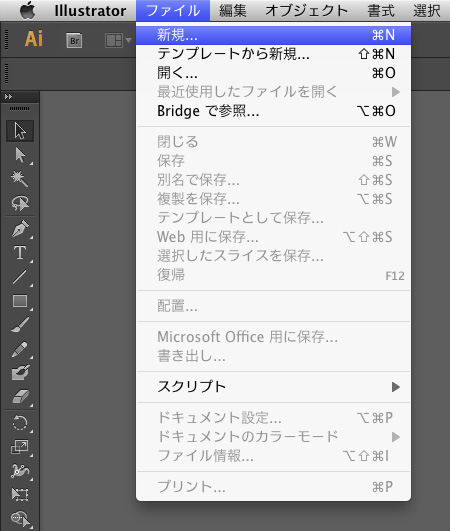Click the Ai application logo
Viewport: 450px width, 531px height.
tap(34, 39)
